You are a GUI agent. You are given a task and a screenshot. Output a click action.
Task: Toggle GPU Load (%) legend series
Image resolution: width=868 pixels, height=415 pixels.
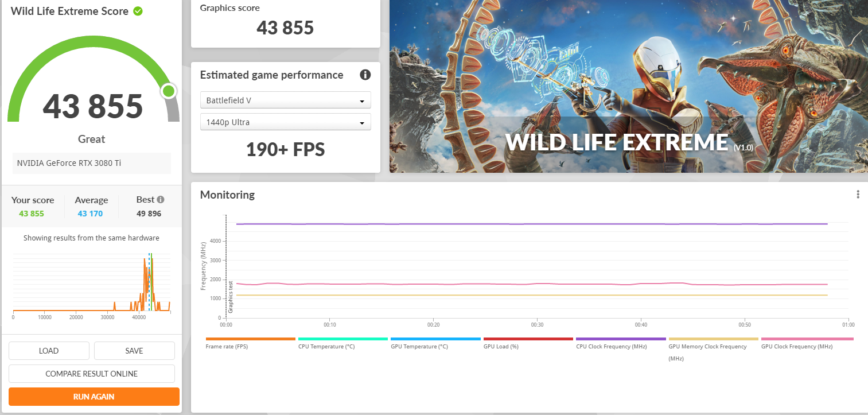tap(528, 343)
